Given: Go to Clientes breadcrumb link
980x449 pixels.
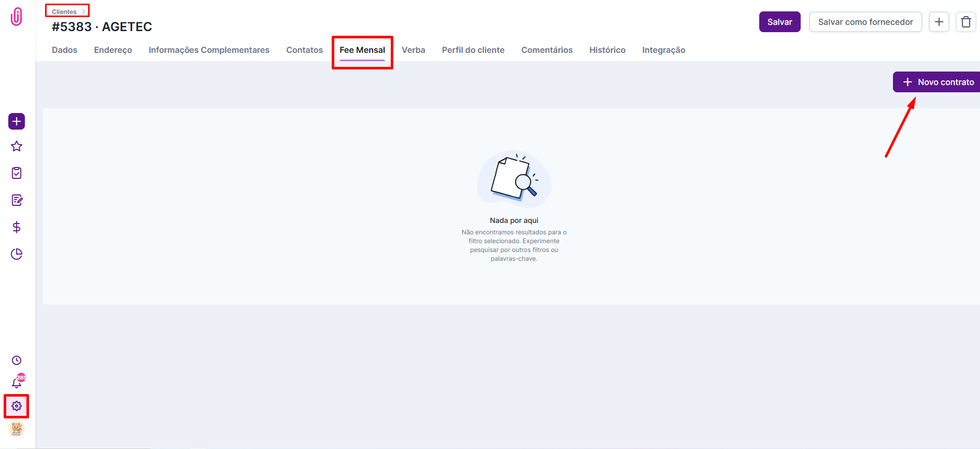Looking at the screenshot, I should point(64,11).
